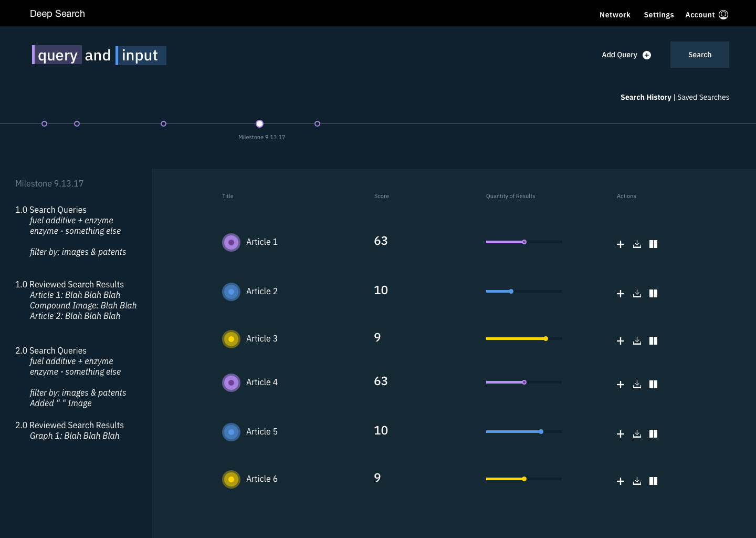
Task: Download Article 3 via its download icon
Action: tap(637, 341)
